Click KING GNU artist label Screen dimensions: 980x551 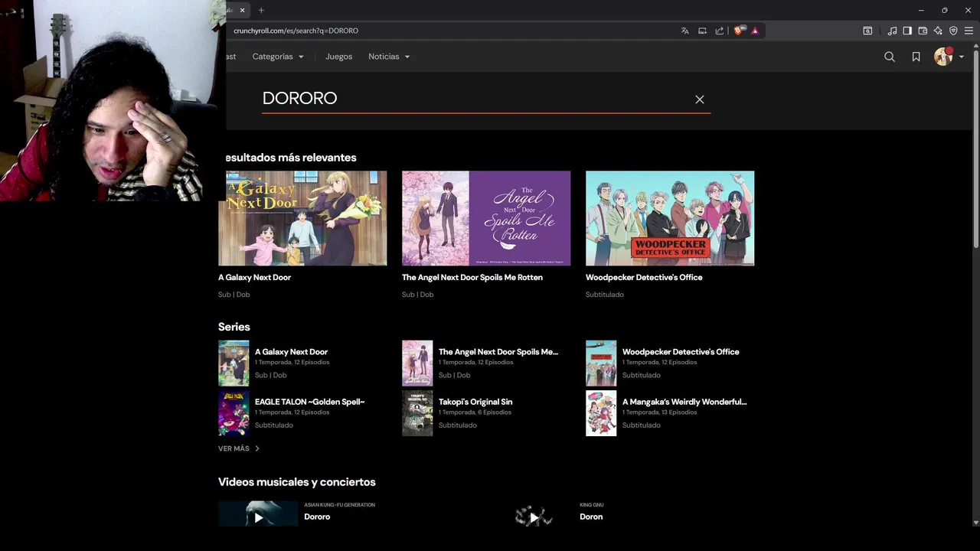click(592, 505)
